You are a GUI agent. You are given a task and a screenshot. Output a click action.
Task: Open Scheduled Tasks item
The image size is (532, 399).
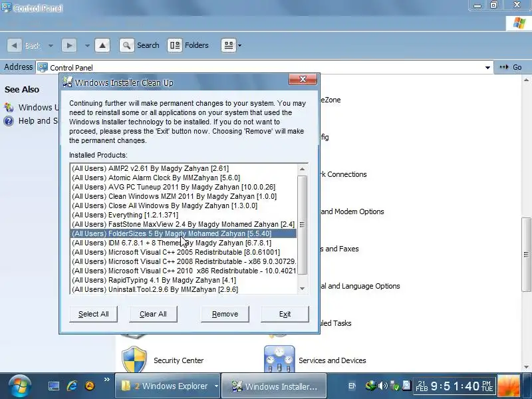[x=336, y=323]
